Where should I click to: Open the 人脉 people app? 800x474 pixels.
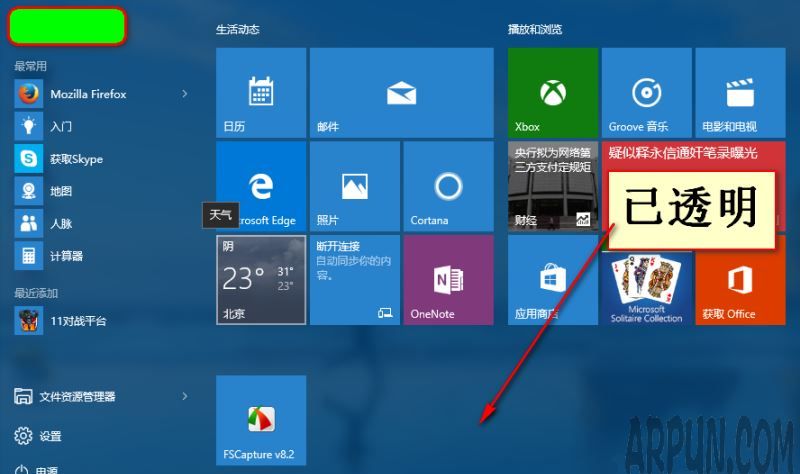(x=102, y=223)
